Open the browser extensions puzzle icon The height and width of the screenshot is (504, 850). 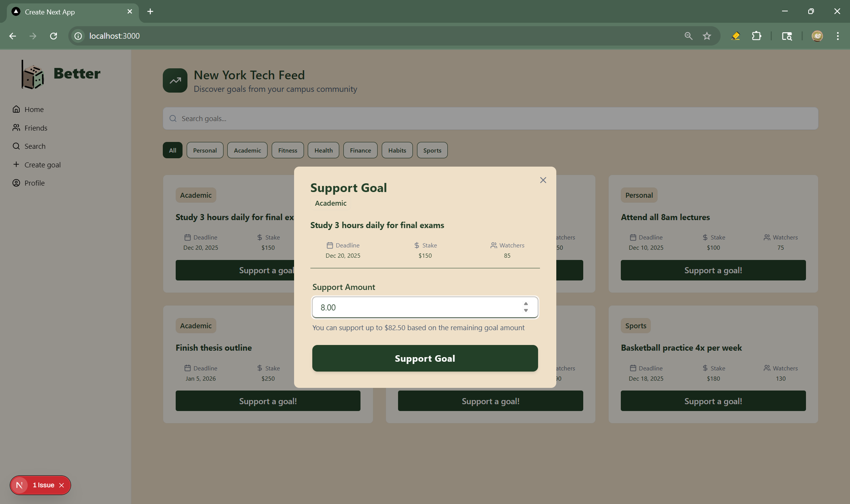click(x=756, y=36)
